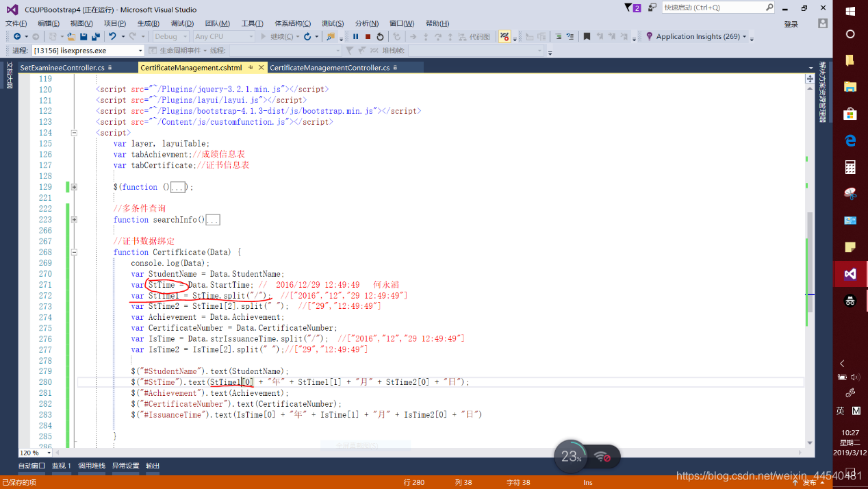Open the 文件(F) menu
This screenshot has width=868, height=489.
16,23
